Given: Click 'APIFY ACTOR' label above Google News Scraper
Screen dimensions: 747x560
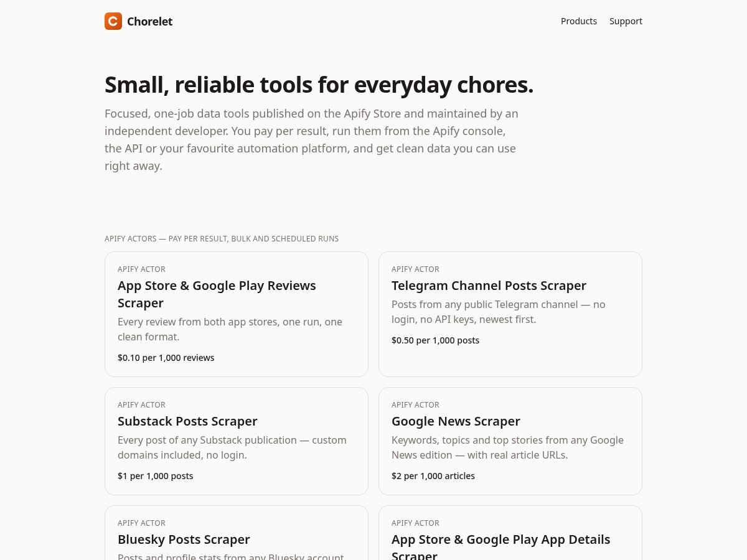Looking at the screenshot, I should click(x=415, y=405).
